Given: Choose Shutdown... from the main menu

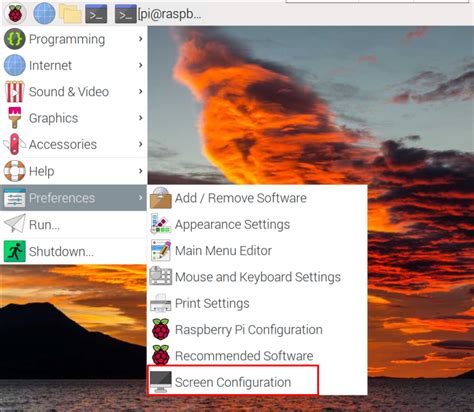Looking at the screenshot, I should (x=73, y=251).
